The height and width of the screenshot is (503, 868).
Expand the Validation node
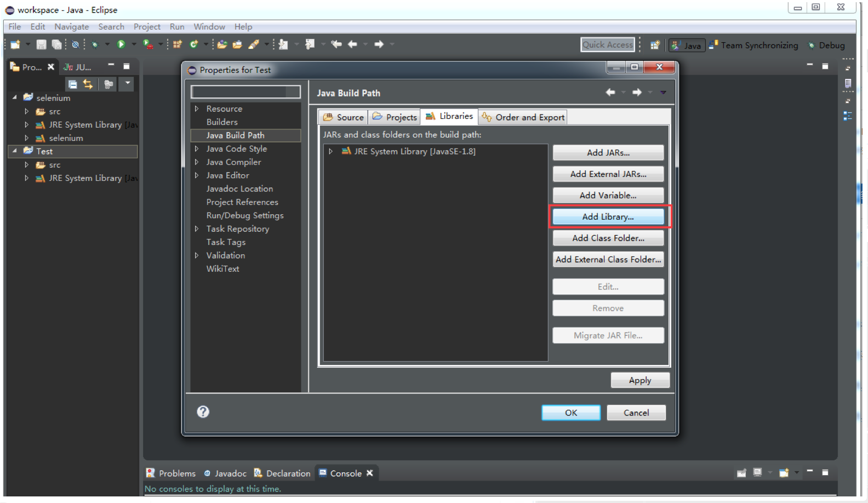click(197, 255)
